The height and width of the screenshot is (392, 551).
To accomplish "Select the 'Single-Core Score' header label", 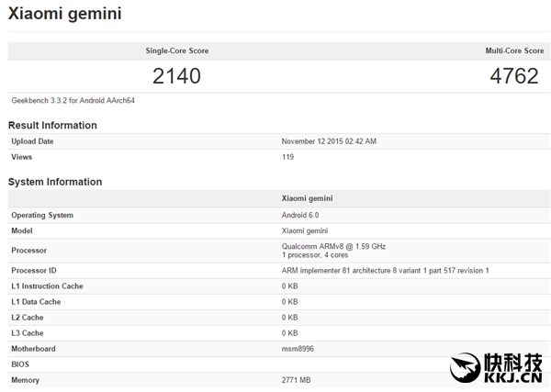I will (177, 50).
